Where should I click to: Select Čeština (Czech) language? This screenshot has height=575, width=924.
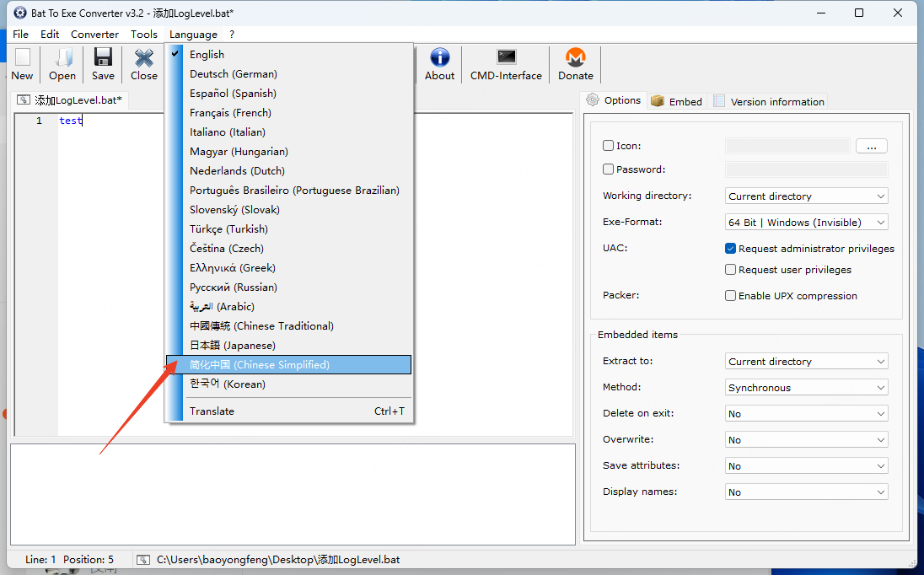pos(288,249)
